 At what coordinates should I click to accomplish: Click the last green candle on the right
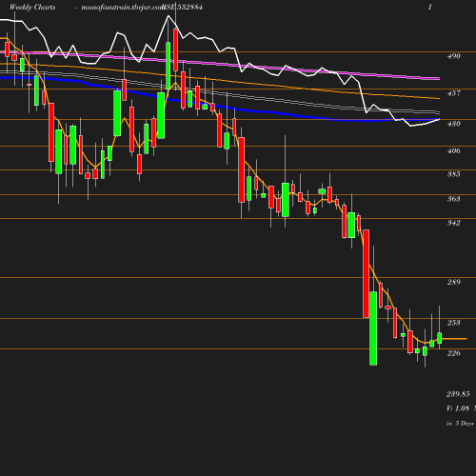[x=440, y=338]
